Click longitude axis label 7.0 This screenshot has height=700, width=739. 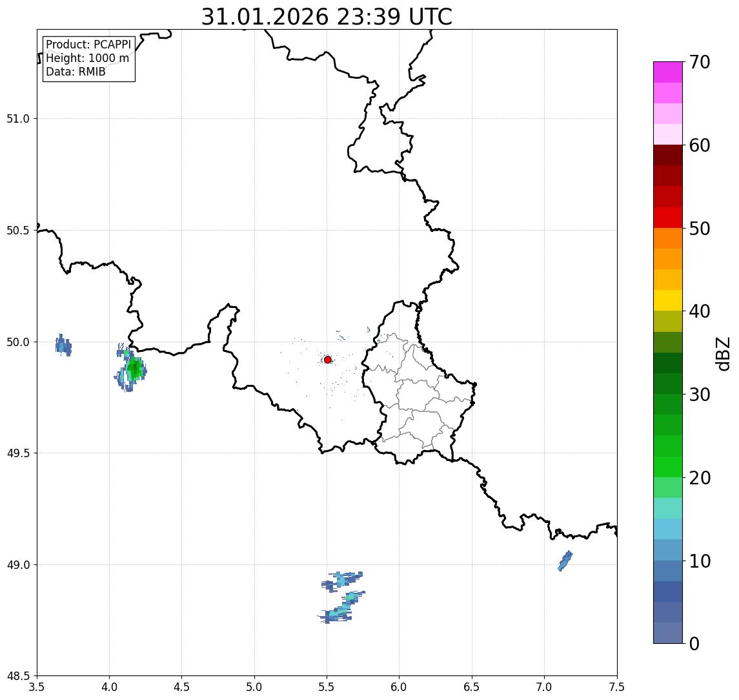click(544, 687)
